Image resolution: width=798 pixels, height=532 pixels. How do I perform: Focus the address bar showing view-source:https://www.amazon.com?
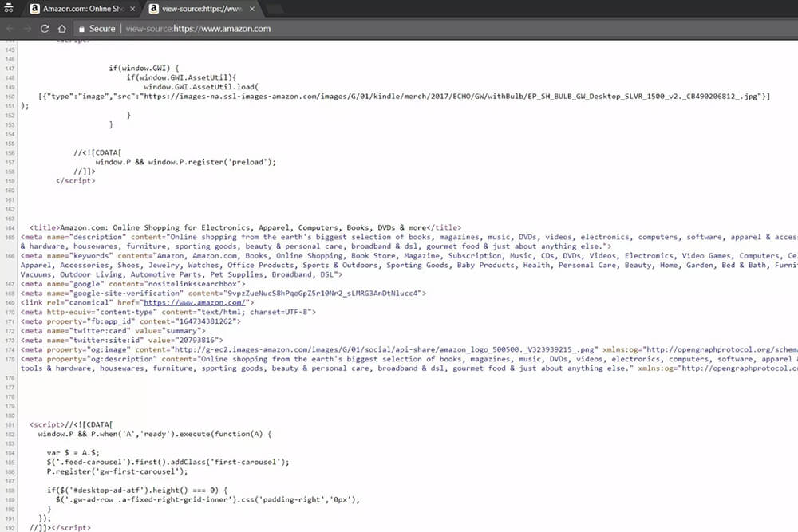199,29
